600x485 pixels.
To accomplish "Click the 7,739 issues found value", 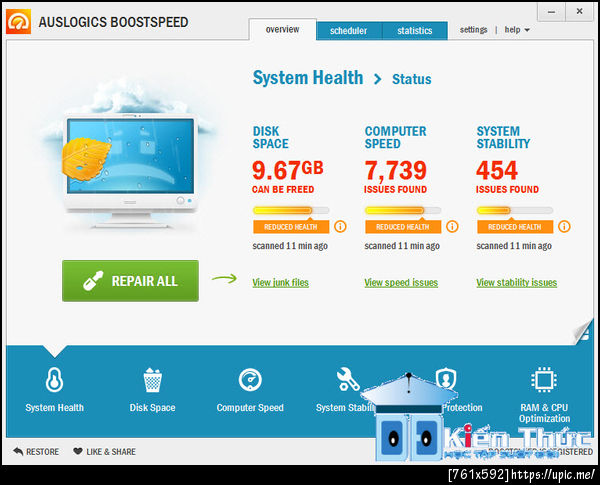I will click(x=395, y=170).
